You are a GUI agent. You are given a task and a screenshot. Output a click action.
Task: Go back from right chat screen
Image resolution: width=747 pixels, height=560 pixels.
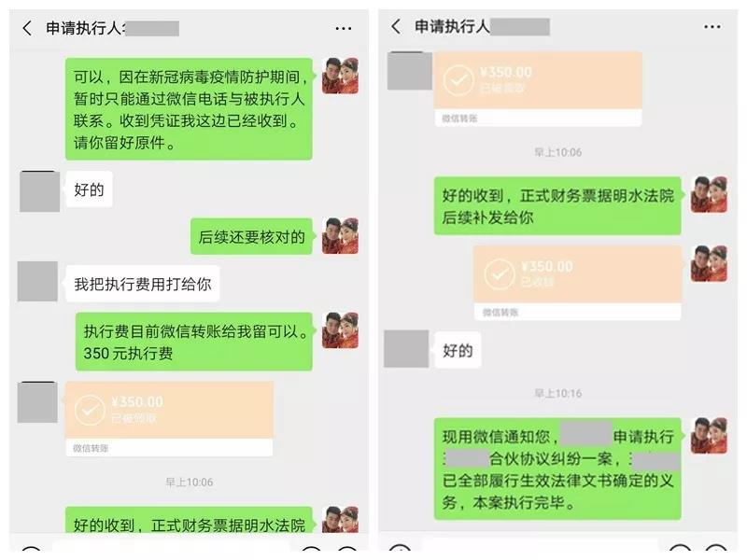coord(396,26)
